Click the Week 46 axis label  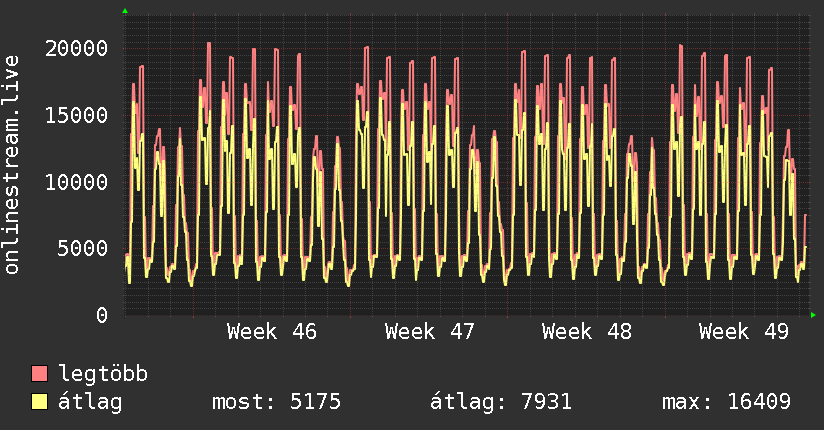(x=272, y=332)
